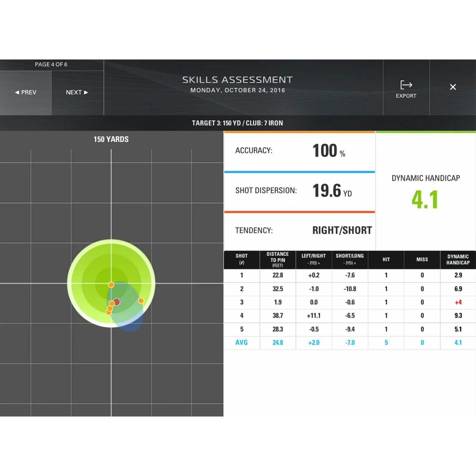476x476 pixels.
Task: Select the AVG summary row label
Action: coord(241,342)
